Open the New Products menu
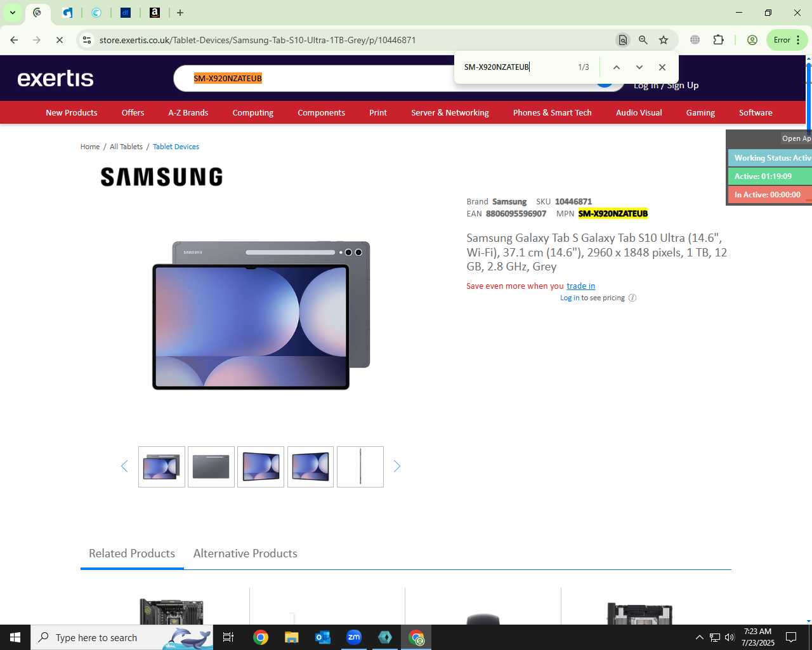 (x=72, y=112)
